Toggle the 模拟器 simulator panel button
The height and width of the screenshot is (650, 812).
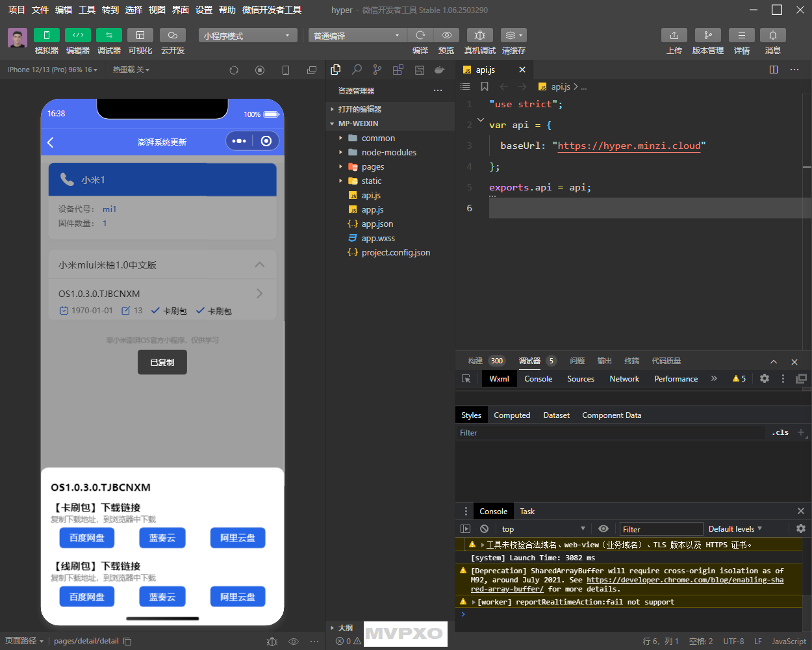click(x=47, y=35)
